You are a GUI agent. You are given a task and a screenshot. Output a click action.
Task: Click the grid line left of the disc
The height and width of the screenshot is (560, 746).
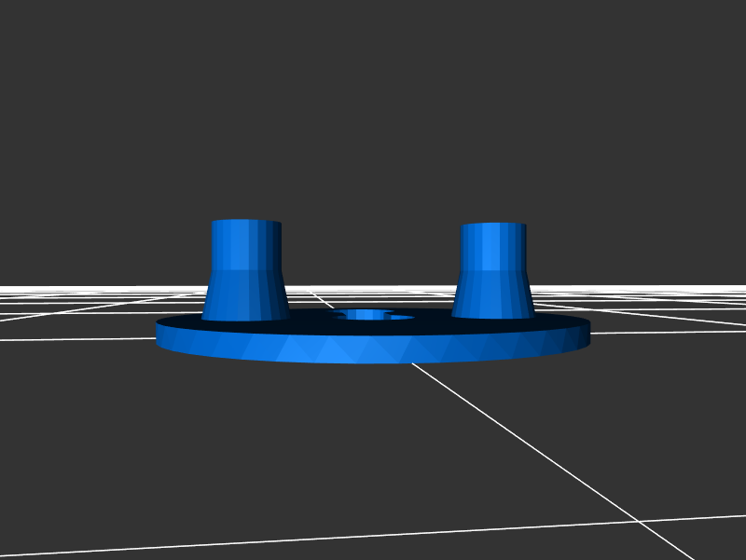point(75,336)
